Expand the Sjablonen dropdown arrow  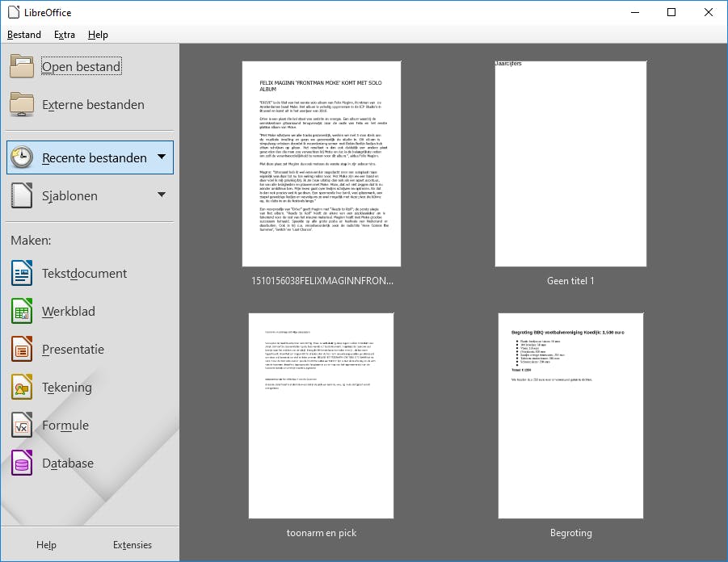(162, 195)
